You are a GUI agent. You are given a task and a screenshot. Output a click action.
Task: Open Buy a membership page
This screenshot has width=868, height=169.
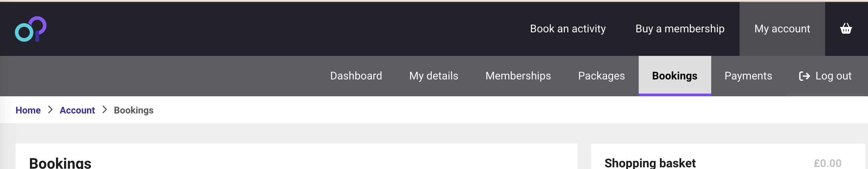(x=680, y=29)
